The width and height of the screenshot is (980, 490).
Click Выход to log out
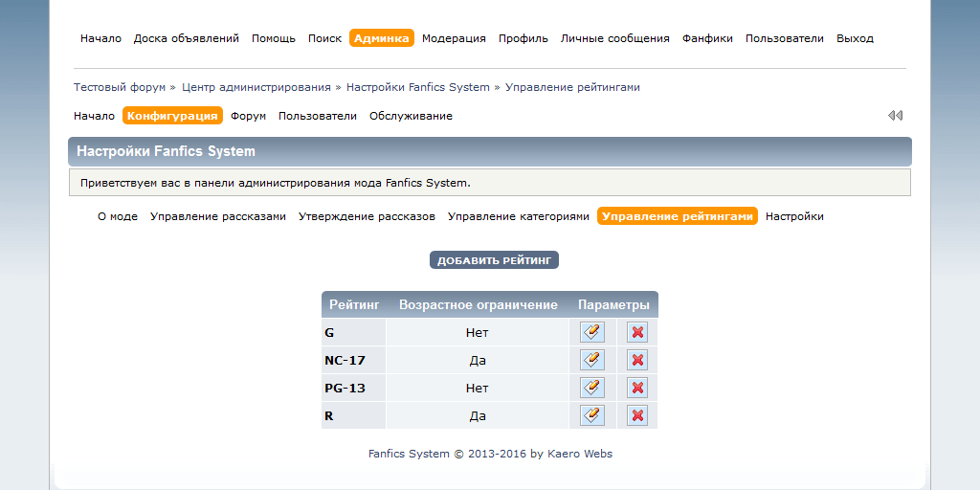[855, 38]
